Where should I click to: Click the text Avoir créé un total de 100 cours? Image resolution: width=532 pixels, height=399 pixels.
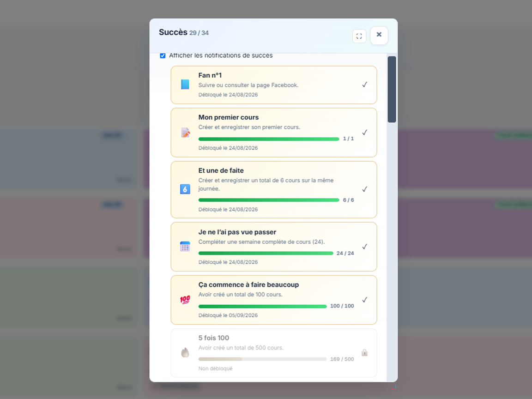click(240, 295)
